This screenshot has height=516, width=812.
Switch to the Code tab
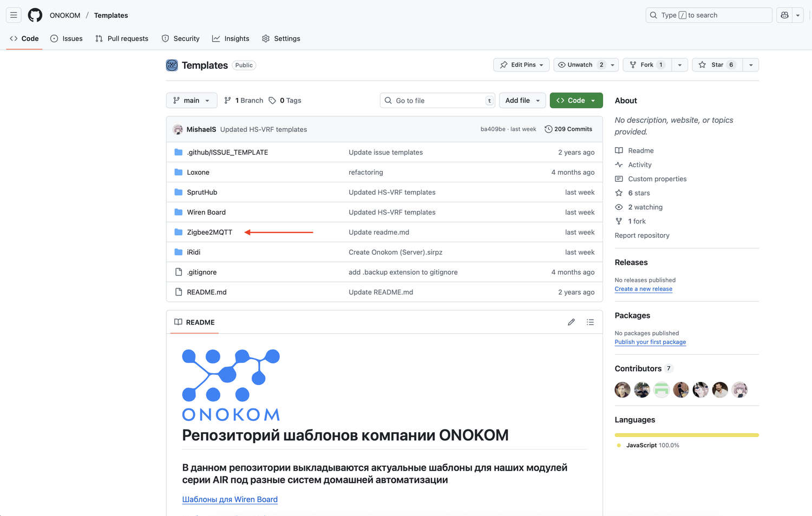(24, 38)
